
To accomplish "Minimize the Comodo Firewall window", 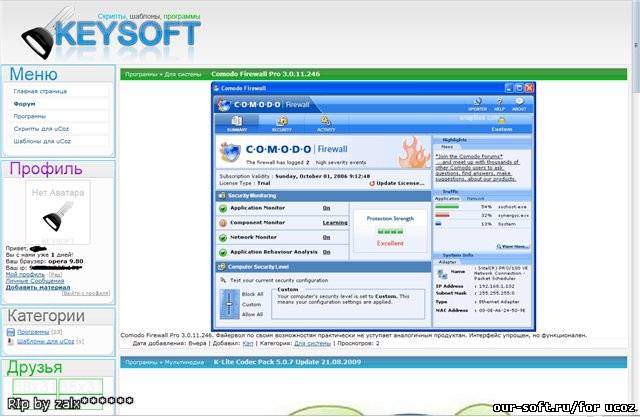I will pos(509,88).
